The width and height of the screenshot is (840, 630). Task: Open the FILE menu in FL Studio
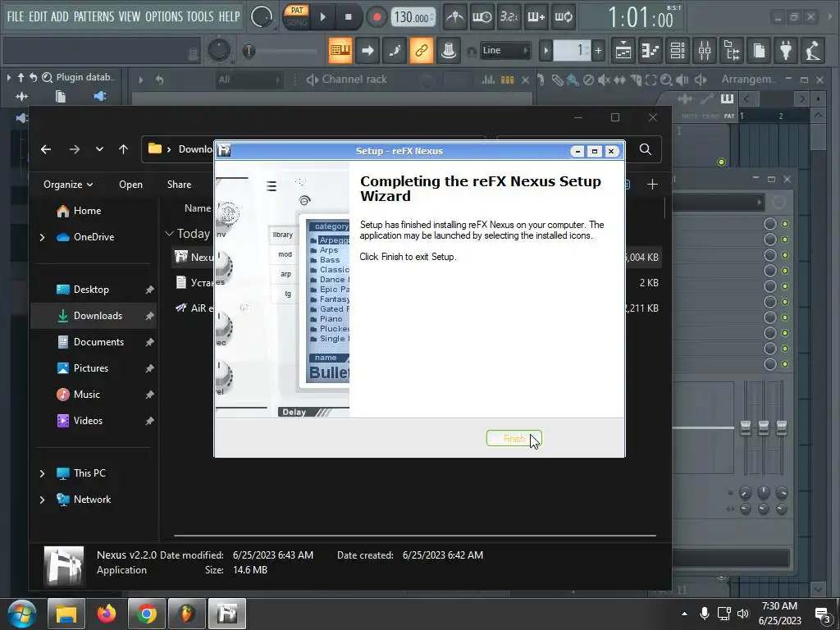(x=16, y=16)
